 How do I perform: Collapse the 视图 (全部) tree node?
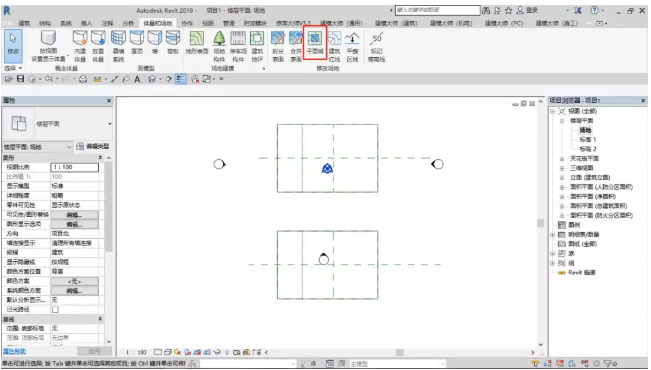[x=553, y=111]
